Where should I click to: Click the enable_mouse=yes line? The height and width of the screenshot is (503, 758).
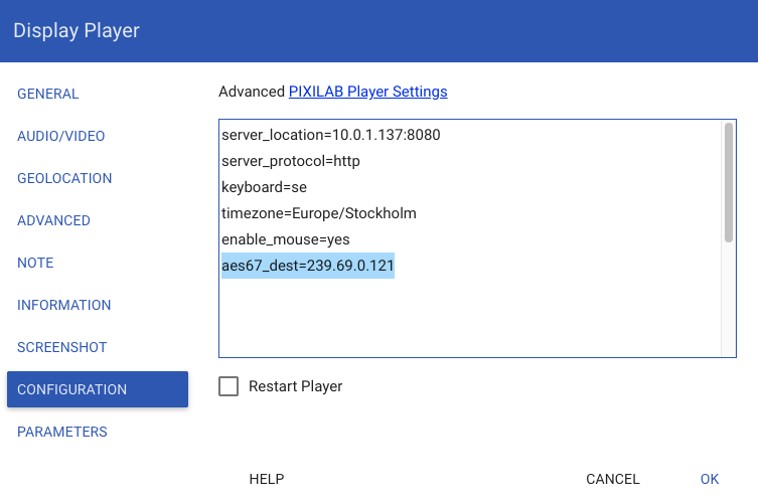point(285,239)
